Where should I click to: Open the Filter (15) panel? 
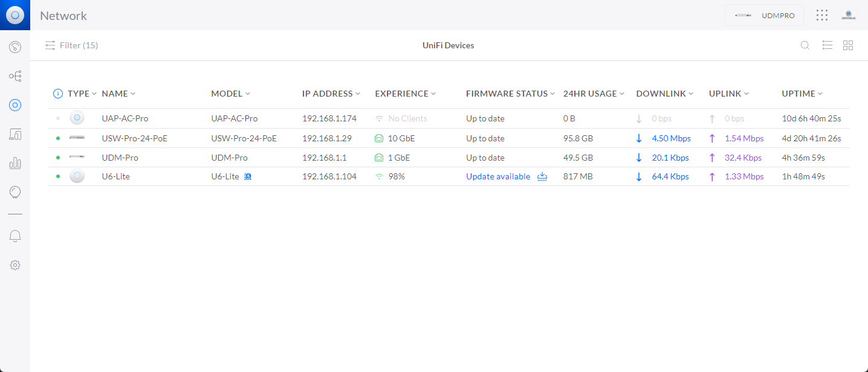click(71, 45)
